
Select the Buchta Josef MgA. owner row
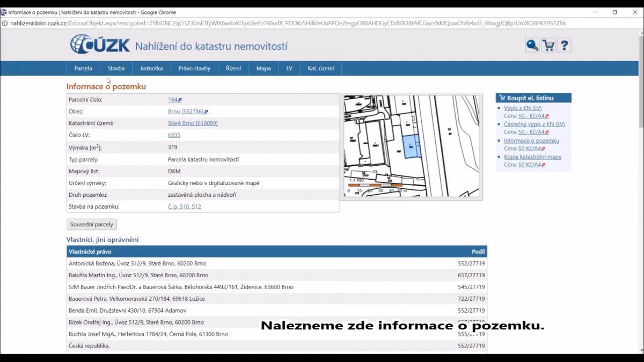click(x=277, y=334)
